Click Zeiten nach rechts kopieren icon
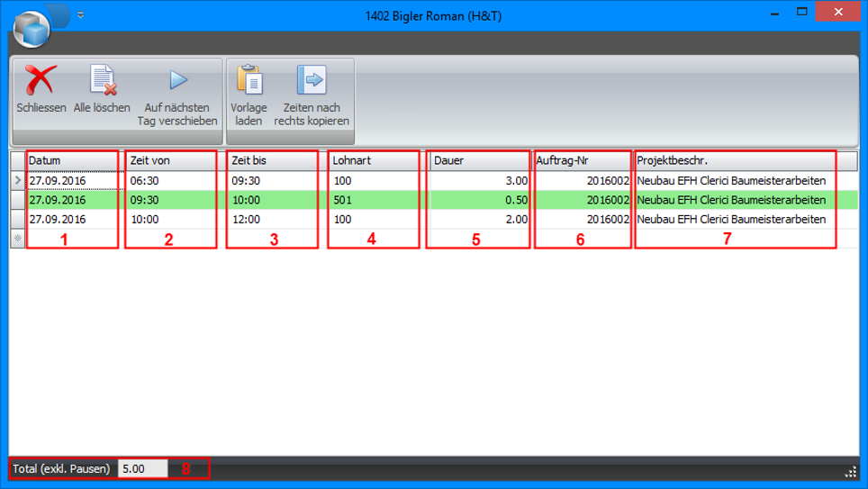 (x=312, y=80)
